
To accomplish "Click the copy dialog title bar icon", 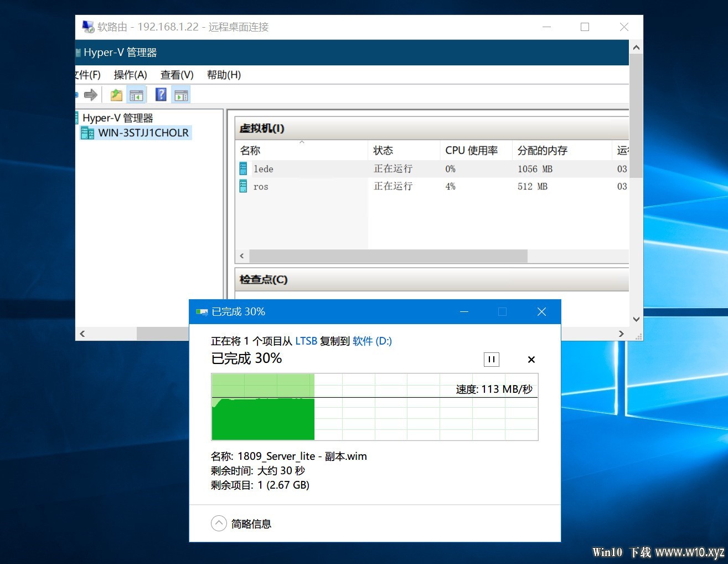I will pos(202,312).
